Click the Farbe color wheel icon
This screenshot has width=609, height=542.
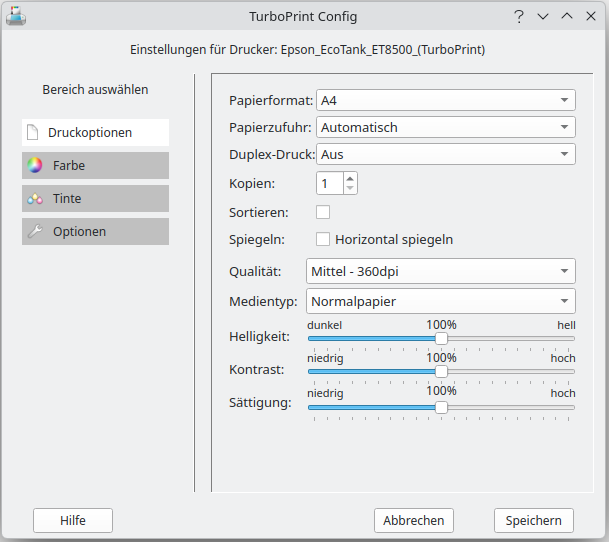click(35, 166)
